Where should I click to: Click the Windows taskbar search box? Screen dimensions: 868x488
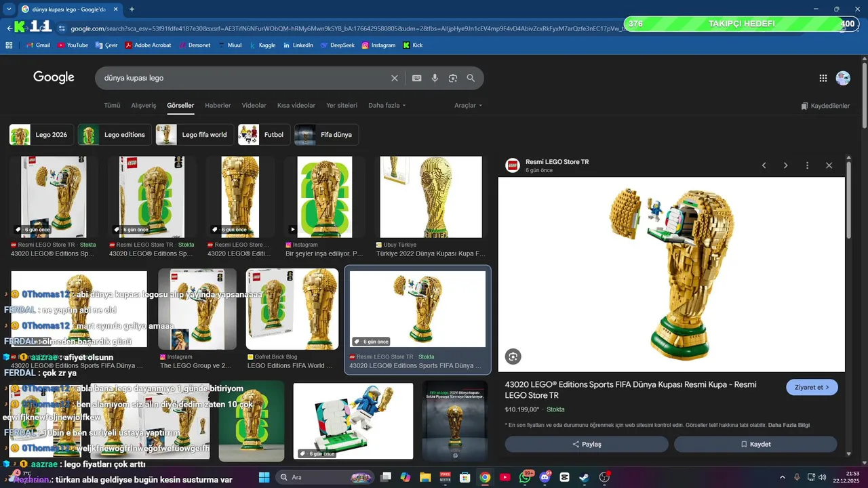[326, 477]
